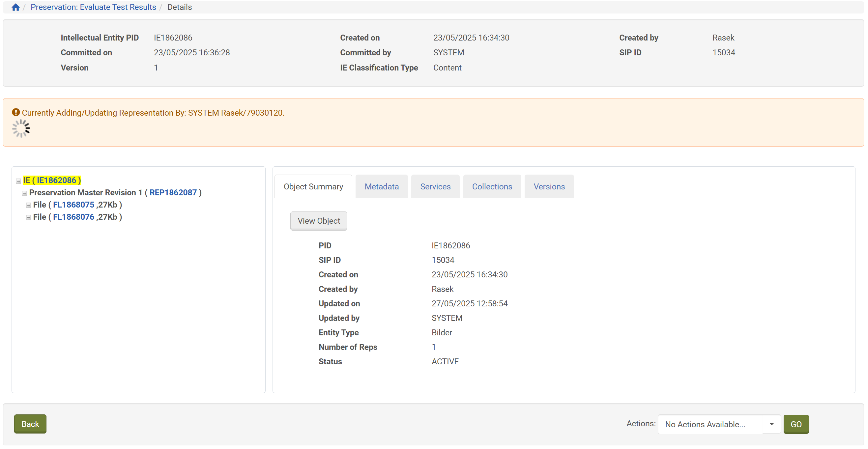Viewport: 868px width, 449px height.
Task: Open the REP1862087 representation link
Action: [x=173, y=192]
